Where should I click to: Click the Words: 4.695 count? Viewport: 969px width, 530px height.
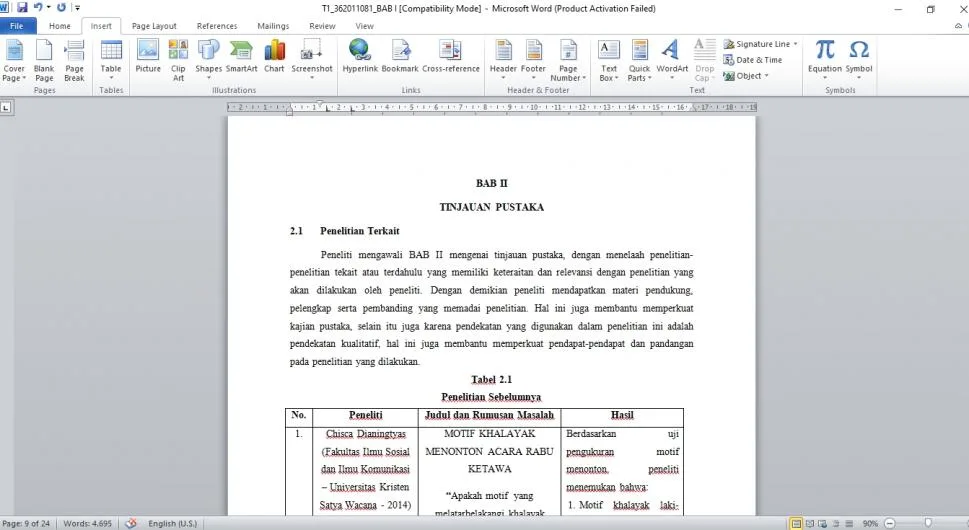[x=88, y=523]
